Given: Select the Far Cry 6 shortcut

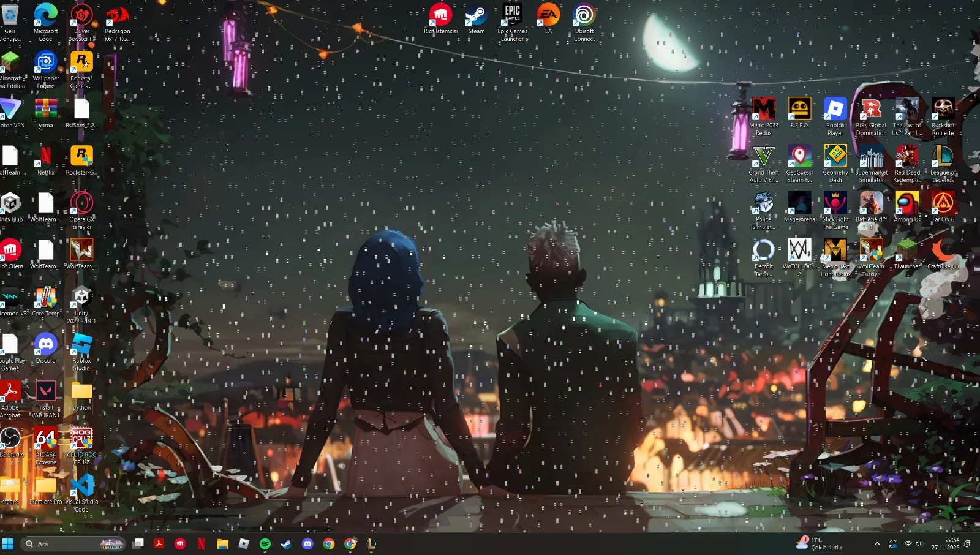Looking at the screenshot, I should pos(943,207).
